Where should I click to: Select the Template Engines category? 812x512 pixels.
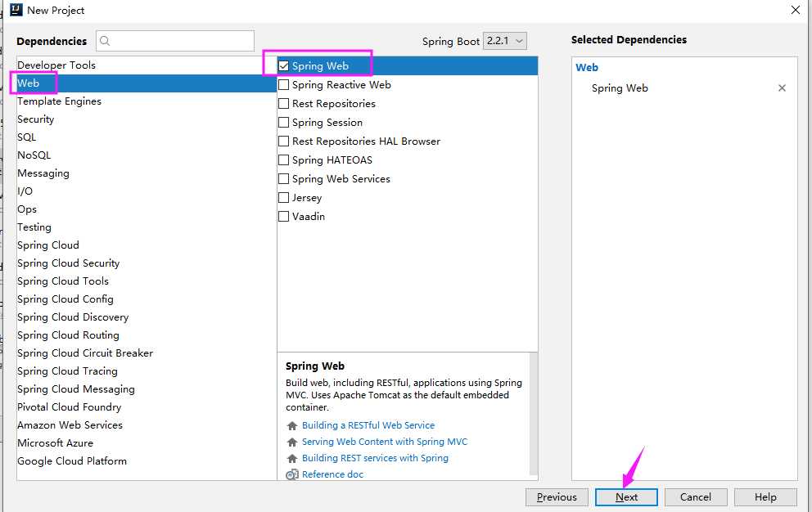pos(147,101)
